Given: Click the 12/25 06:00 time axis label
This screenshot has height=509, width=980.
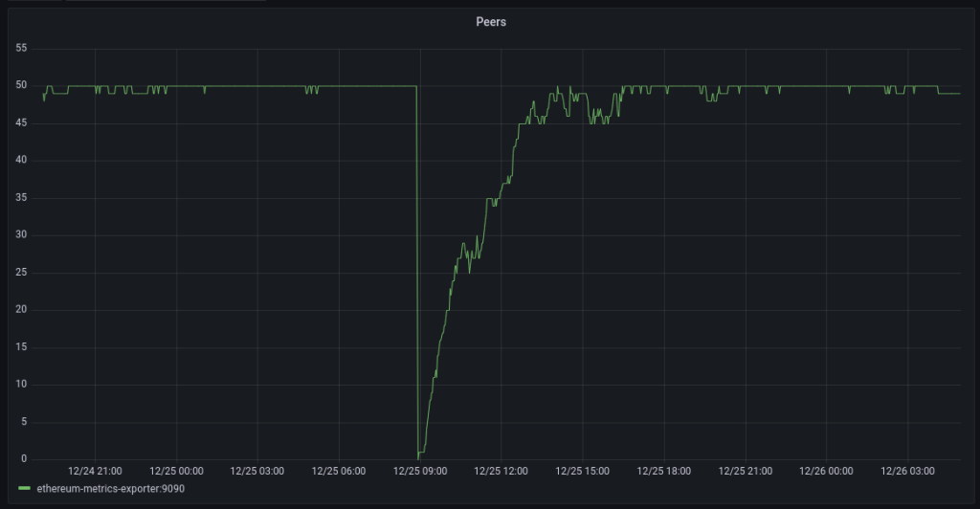Looking at the screenshot, I should 339,472.
